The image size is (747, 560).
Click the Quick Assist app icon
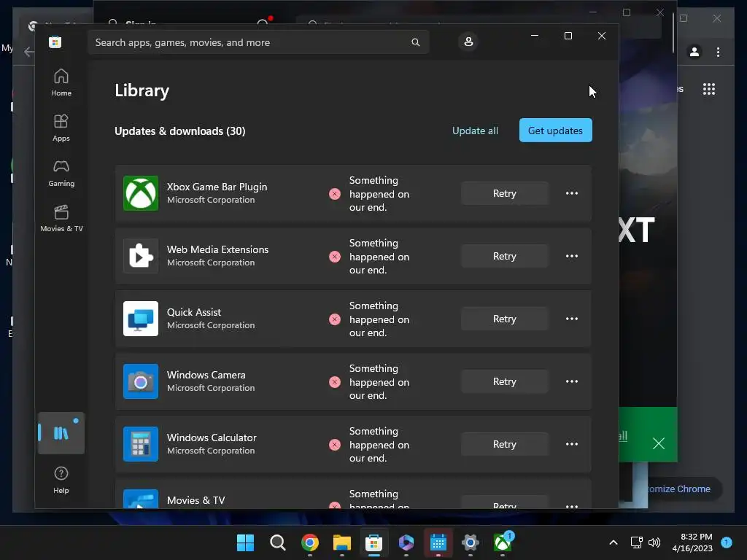(x=141, y=319)
